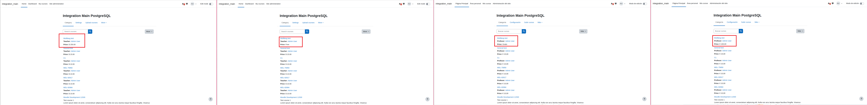Image resolution: width=868 pixels, height=105 pixels.
Task: Open 'Administración del sitio' in fourth panel
Action: [719, 3]
